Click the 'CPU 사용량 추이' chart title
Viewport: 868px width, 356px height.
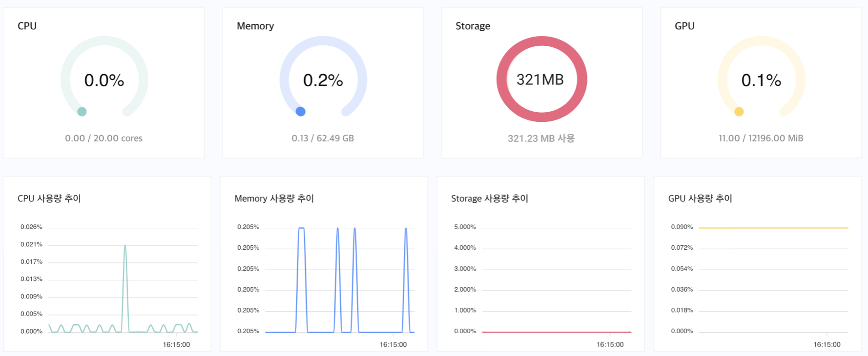point(49,198)
